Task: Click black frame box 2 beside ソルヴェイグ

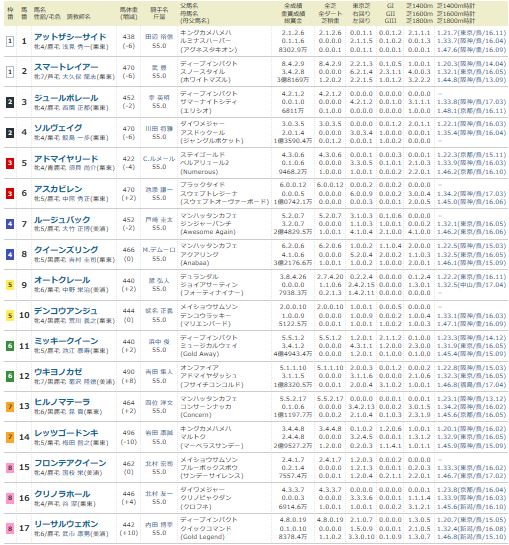Action: click(10, 133)
